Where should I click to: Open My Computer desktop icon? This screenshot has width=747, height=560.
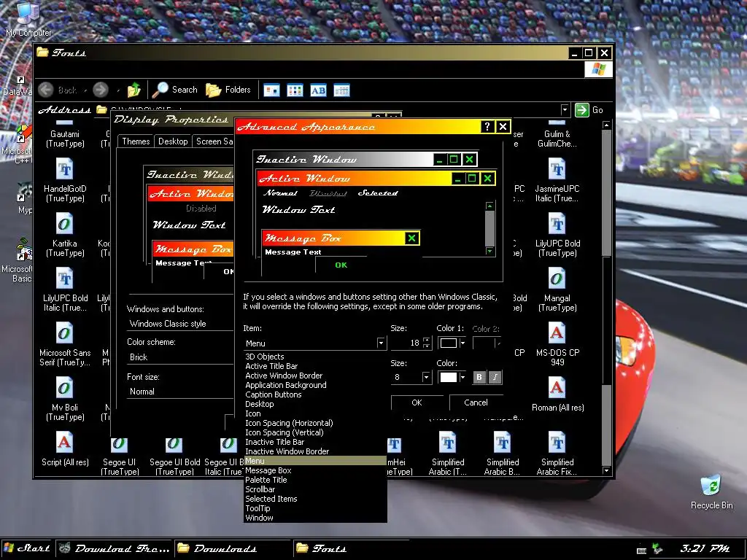(28, 20)
